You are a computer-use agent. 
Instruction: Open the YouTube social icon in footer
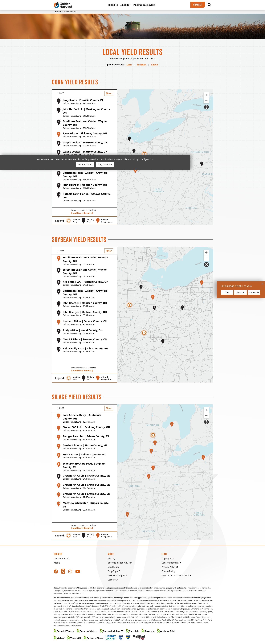tap(78, 572)
